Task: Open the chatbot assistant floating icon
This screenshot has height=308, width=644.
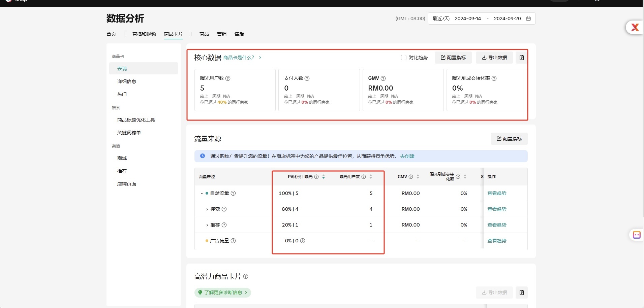Action: pos(637,235)
